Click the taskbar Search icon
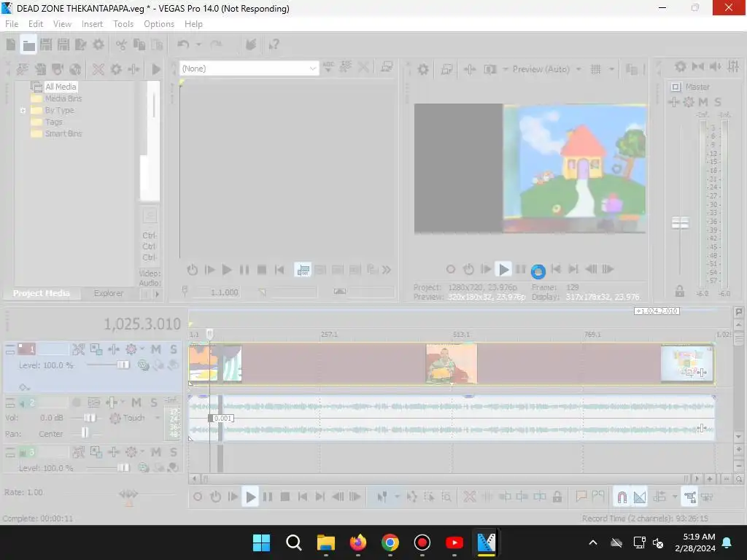Image resolution: width=747 pixels, height=560 pixels. (293, 542)
